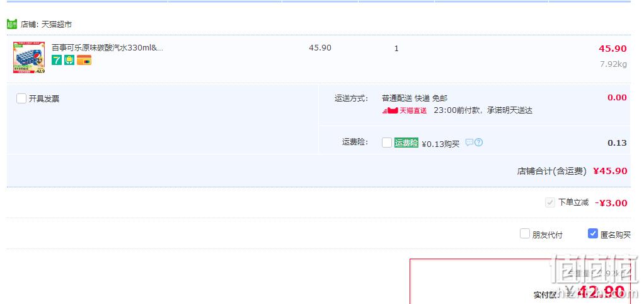Check the 开具发票 invoice checkbox
Screen dimensions: 644x304
pyautogui.click(x=21, y=98)
